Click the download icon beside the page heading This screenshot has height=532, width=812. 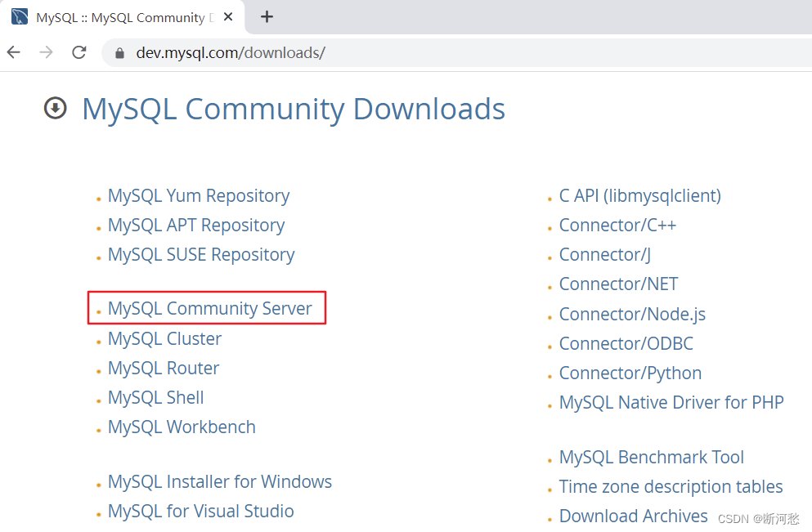pyautogui.click(x=54, y=108)
